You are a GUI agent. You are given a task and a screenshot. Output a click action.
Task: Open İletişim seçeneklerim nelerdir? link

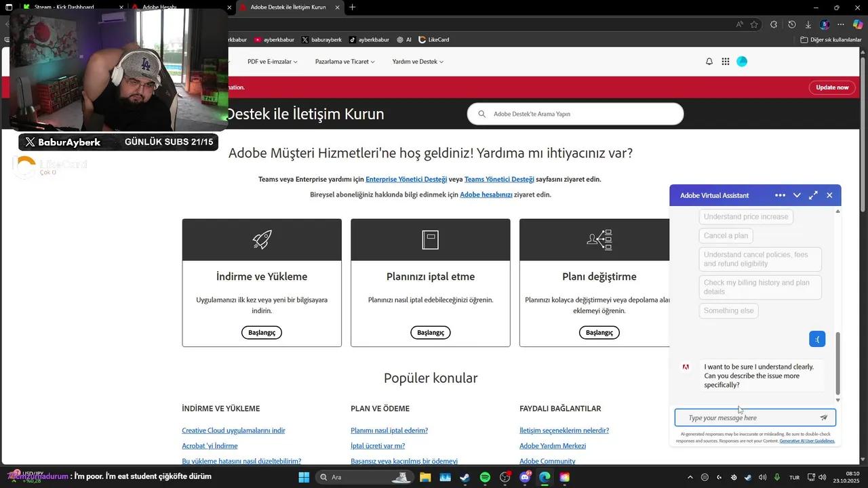click(x=564, y=430)
